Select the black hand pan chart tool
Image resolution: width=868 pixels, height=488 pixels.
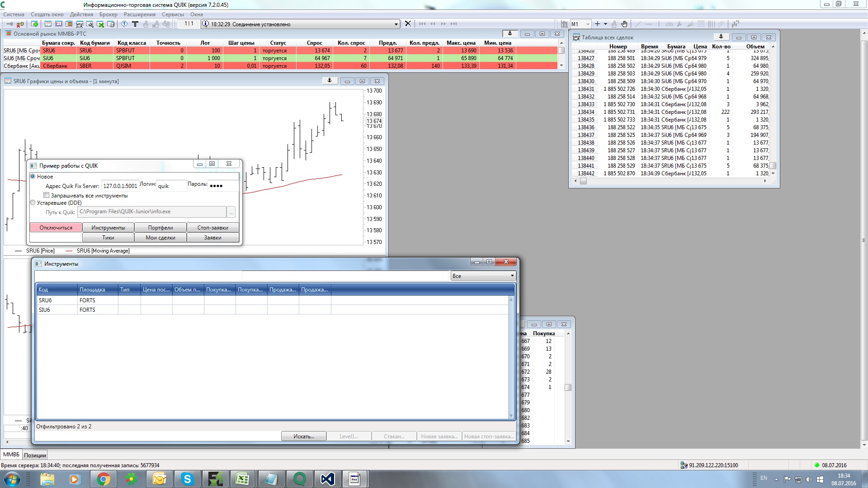click(x=624, y=24)
